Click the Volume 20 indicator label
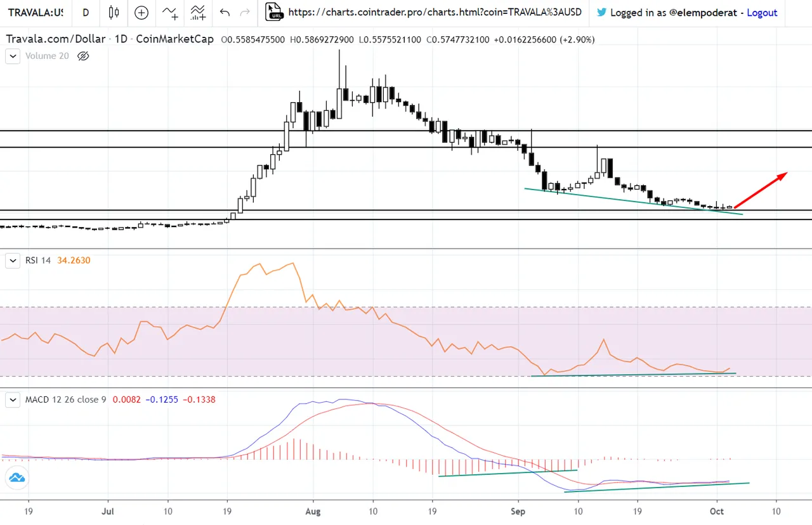The width and height of the screenshot is (812, 525). (47, 56)
